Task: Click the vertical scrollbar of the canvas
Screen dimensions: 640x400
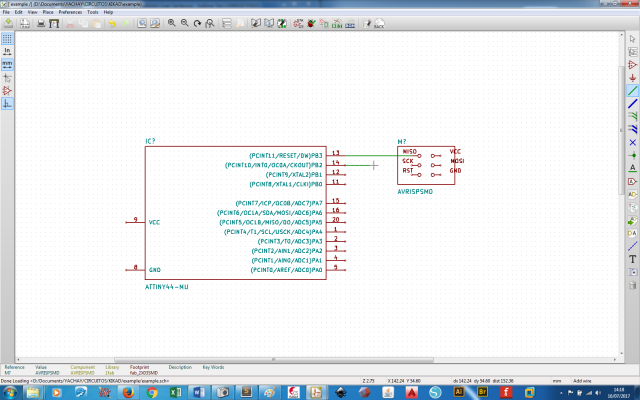Action: 621,131
